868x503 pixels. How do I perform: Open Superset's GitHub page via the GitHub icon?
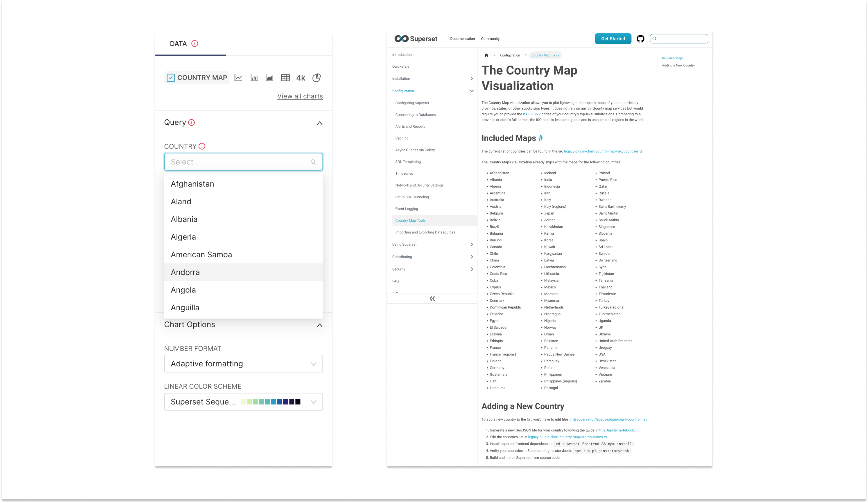(641, 39)
